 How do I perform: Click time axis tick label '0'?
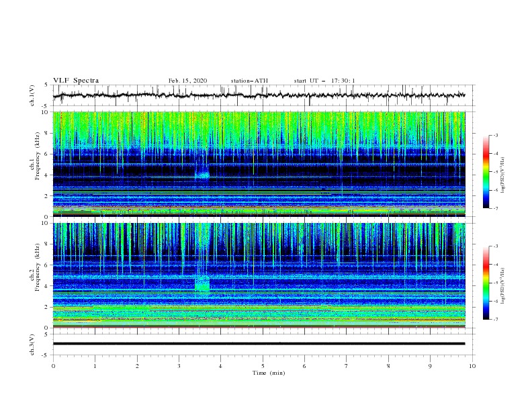53,366
